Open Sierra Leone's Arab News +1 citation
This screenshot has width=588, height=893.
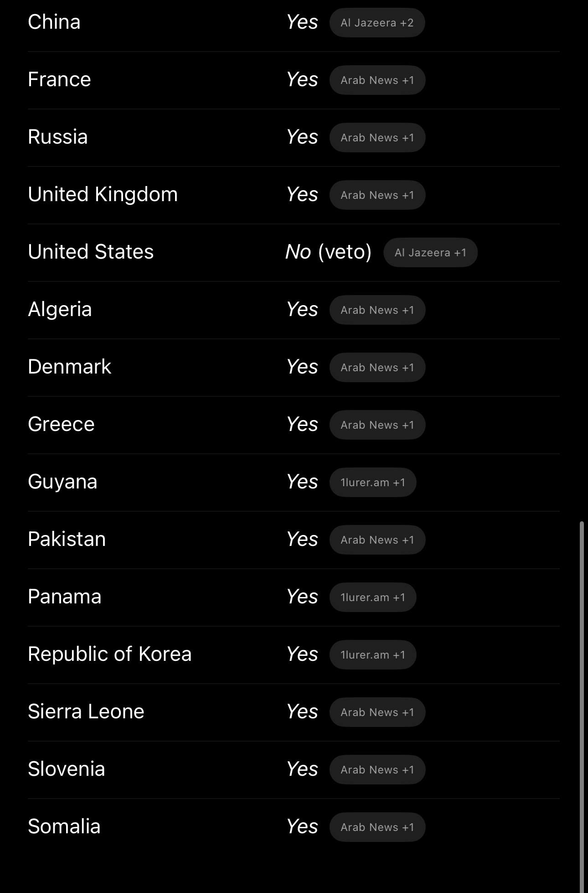point(377,712)
